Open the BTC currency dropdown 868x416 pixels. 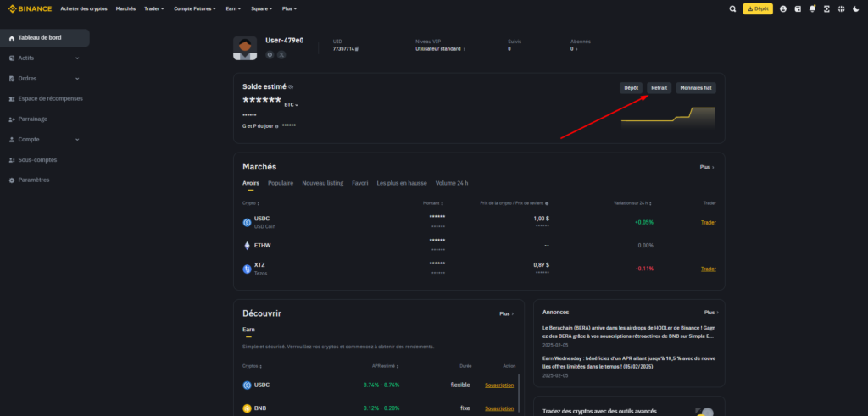[292, 104]
